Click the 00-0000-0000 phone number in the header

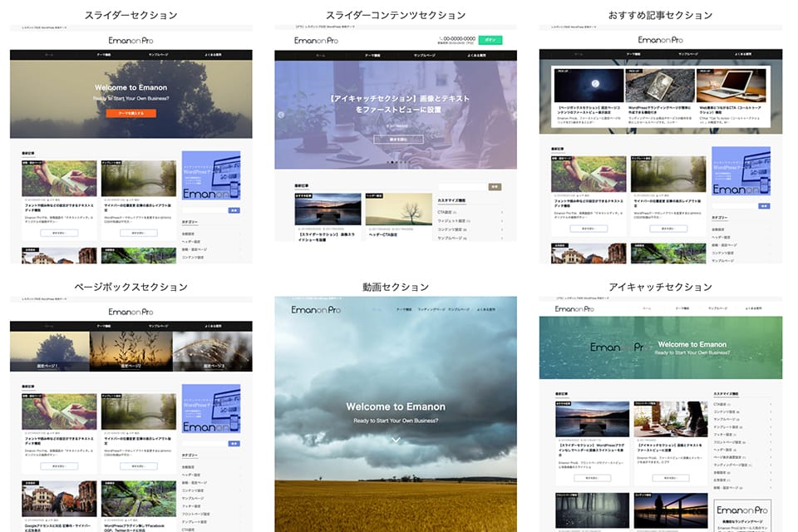pyautogui.click(x=459, y=38)
